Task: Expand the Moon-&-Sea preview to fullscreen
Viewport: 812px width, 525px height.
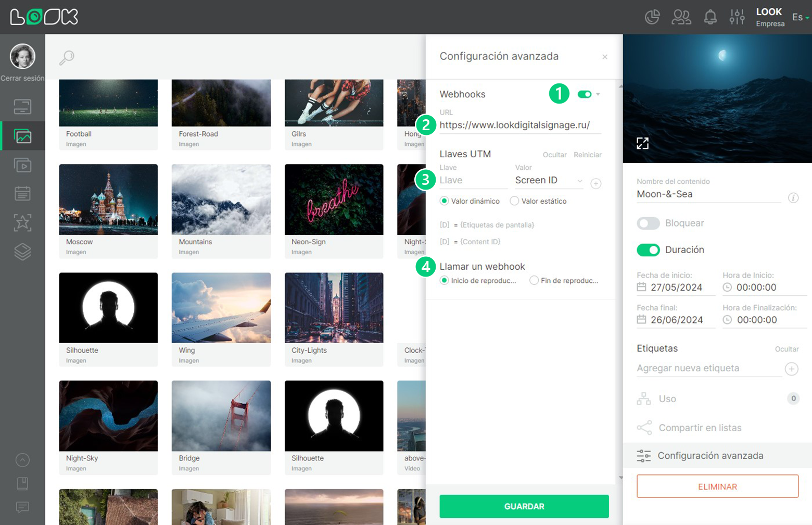Action: coord(642,143)
